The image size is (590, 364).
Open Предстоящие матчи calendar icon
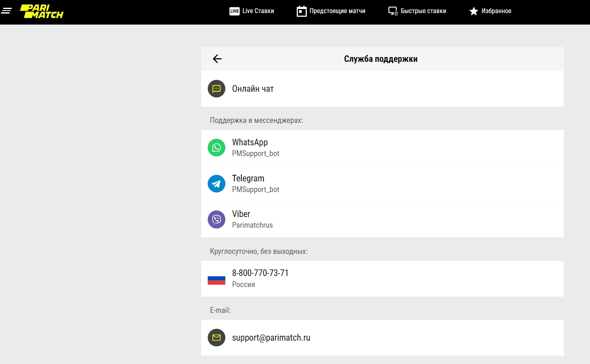tap(302, 11)
